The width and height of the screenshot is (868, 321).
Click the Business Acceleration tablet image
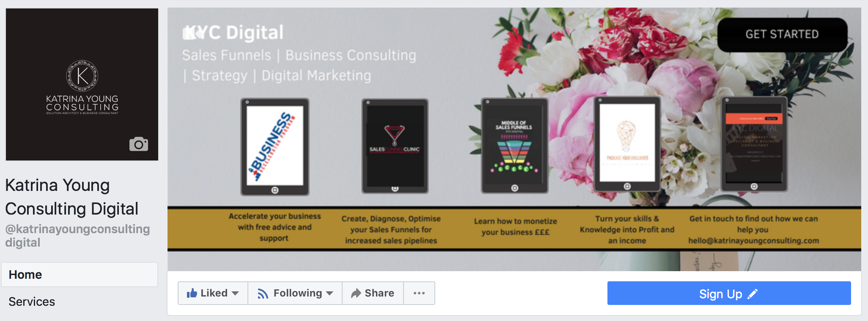point(275,147)
